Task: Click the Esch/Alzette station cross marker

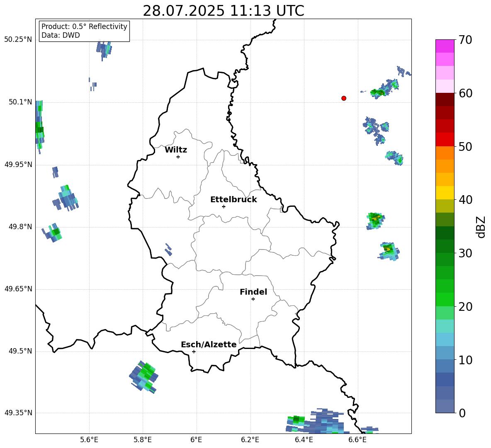Action: (x=194, y=351)
